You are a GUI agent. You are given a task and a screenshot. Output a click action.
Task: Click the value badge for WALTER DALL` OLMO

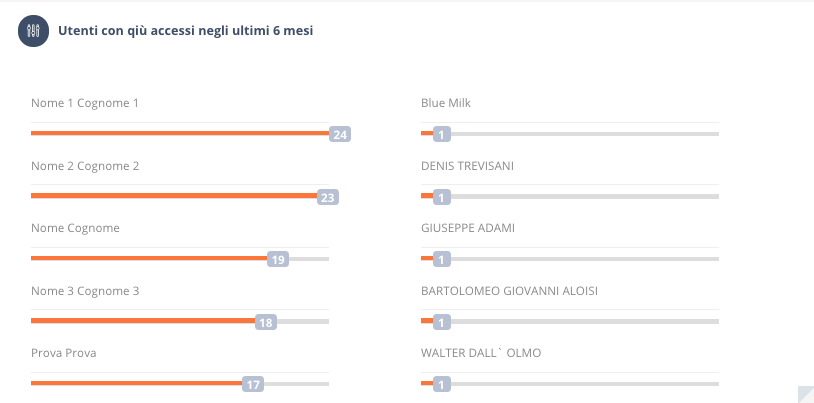point(442,385)
